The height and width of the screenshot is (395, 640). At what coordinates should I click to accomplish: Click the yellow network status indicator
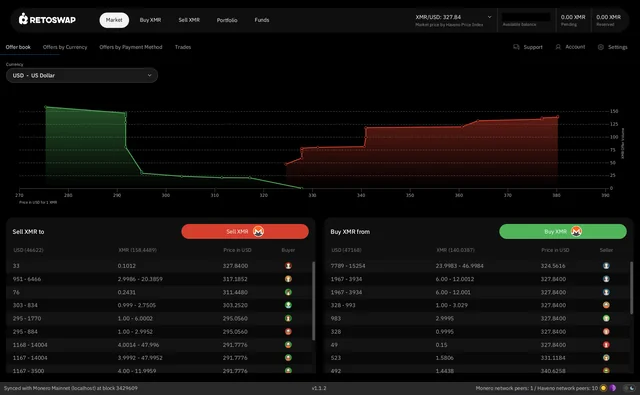point(603,388)
